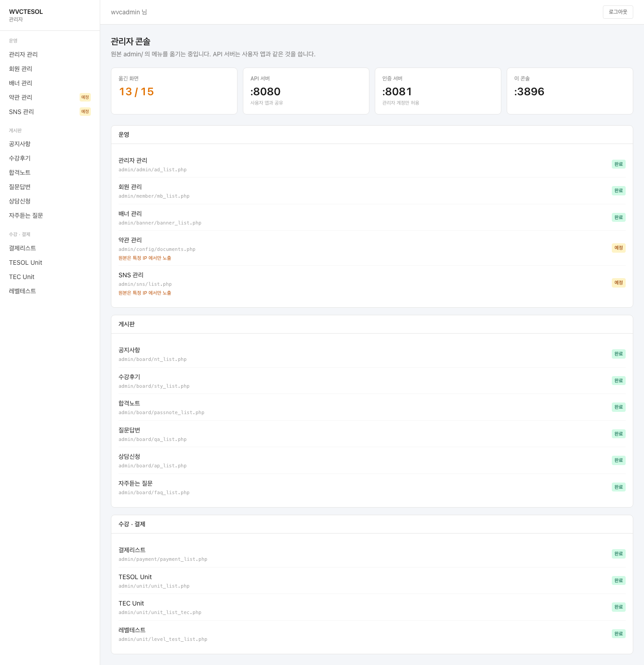
Task: Open the TEC Unit row in main panel
Action: [372, 607]
